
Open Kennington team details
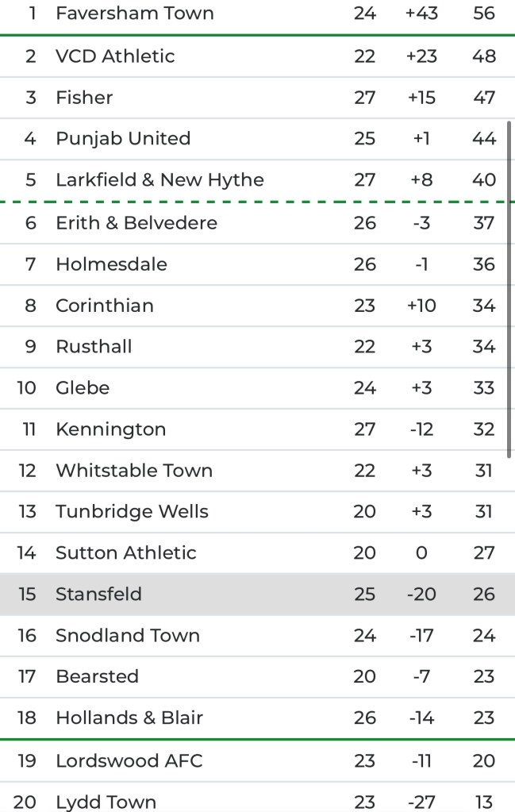pyautogui.click(x=110, y=429)
